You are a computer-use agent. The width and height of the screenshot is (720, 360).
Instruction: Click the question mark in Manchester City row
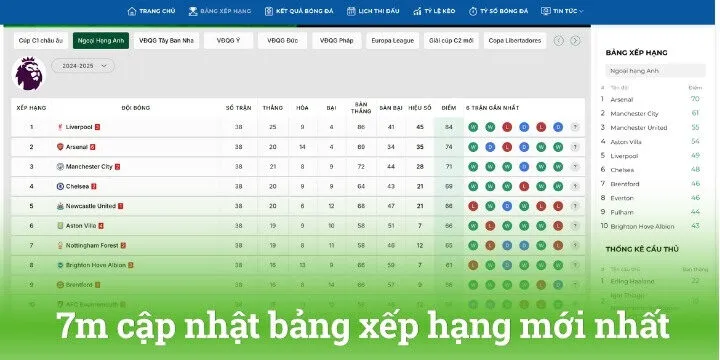click(575, 167)
